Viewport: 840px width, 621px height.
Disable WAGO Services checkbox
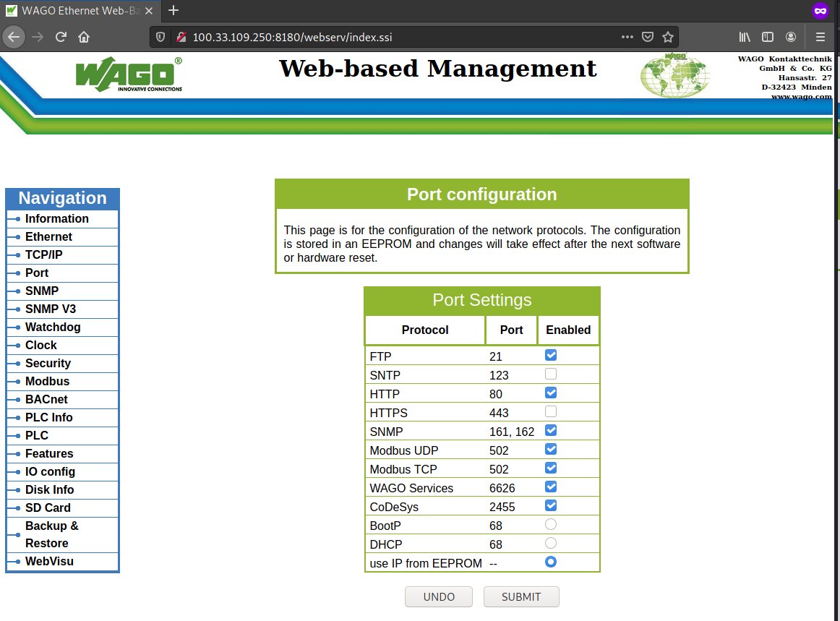[x=551, y=487]
